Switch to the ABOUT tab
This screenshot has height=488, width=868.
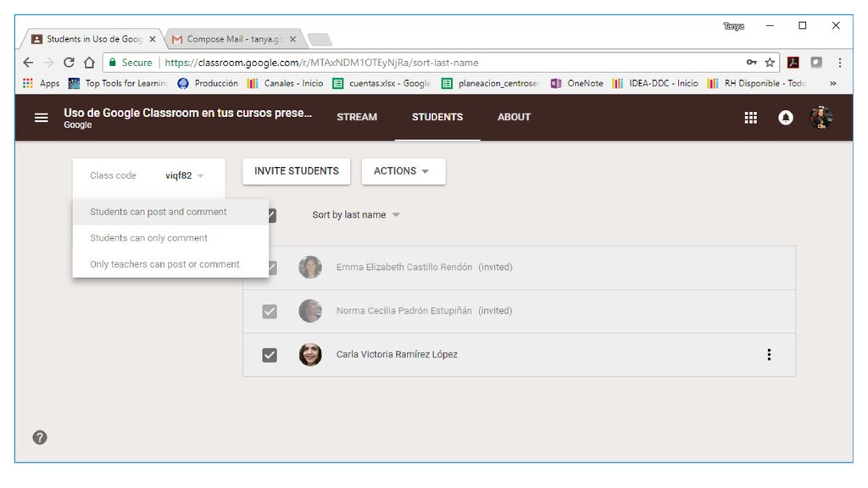pos(514,117)
